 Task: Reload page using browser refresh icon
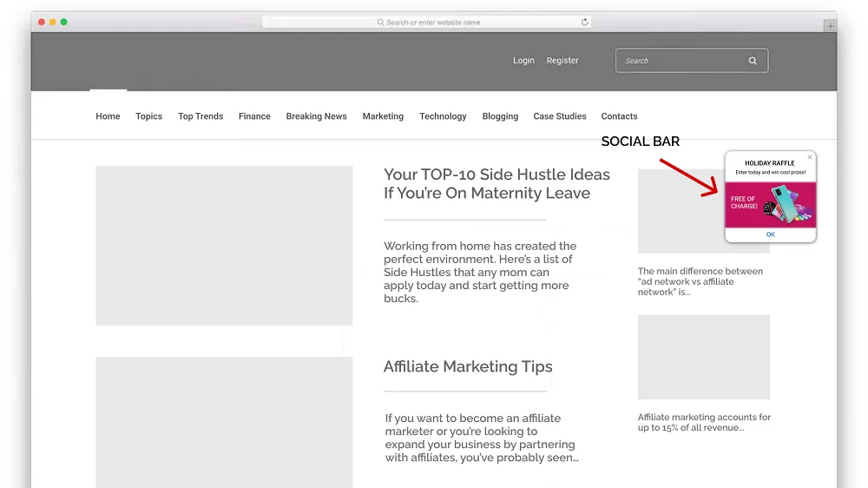pos(585,23)
